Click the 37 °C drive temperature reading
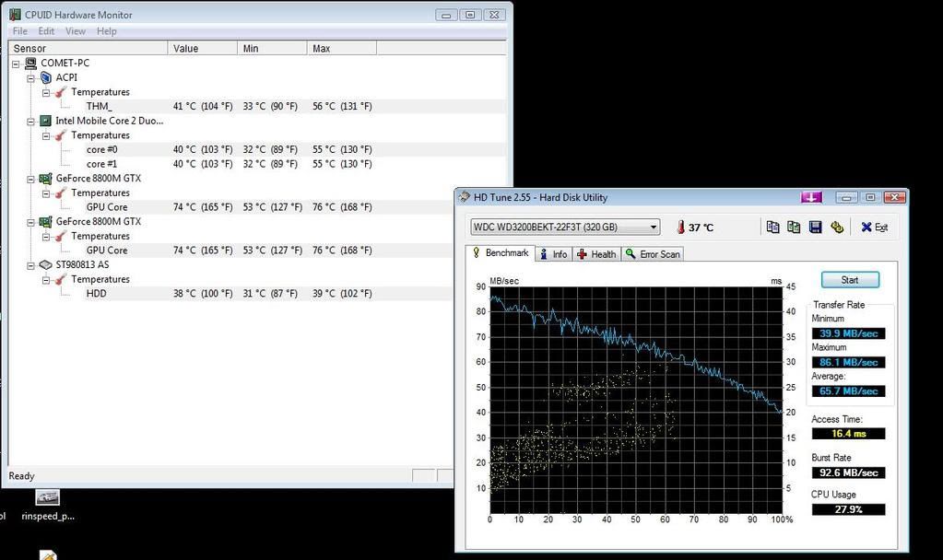943x560 pixels. click(701, 227)
